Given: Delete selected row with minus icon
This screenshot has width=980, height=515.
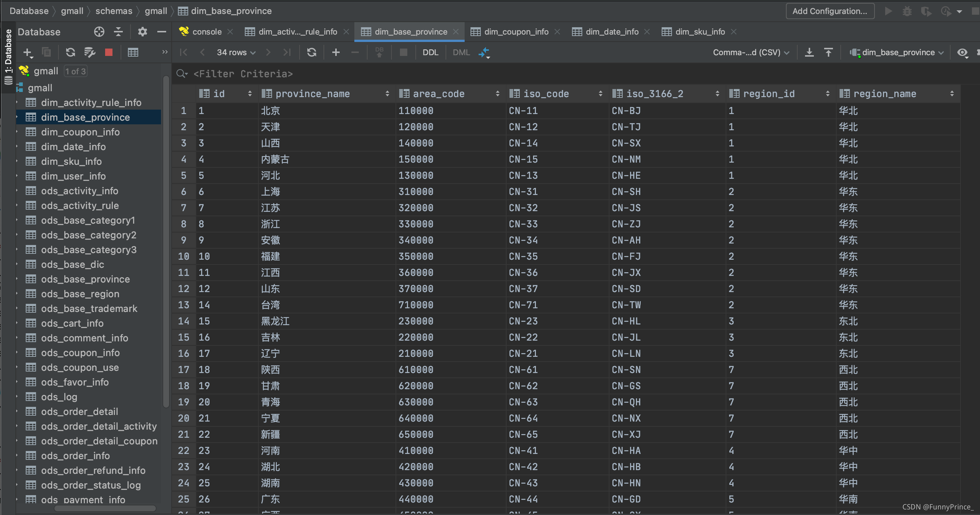Looking at the screenshot, I should pos(355,52).
